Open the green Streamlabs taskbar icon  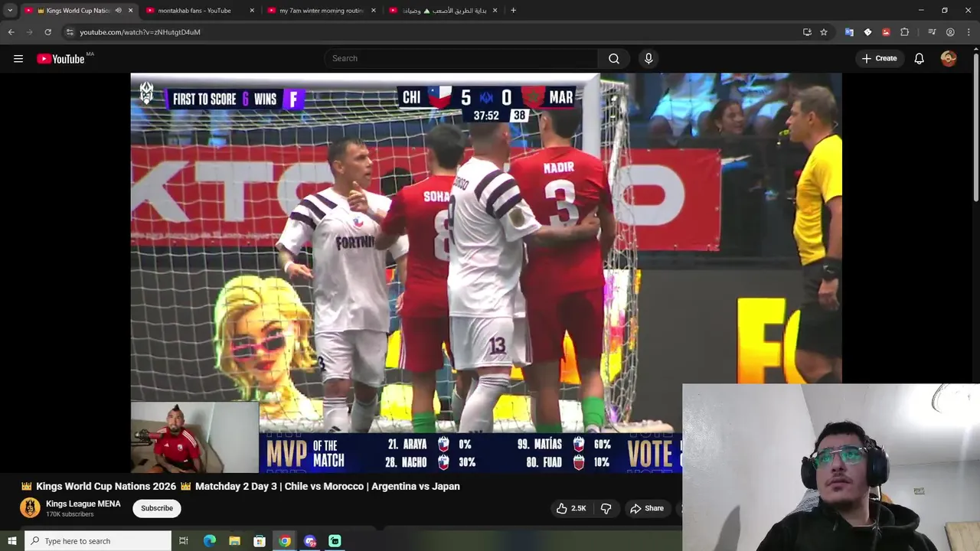pos(335,541)
